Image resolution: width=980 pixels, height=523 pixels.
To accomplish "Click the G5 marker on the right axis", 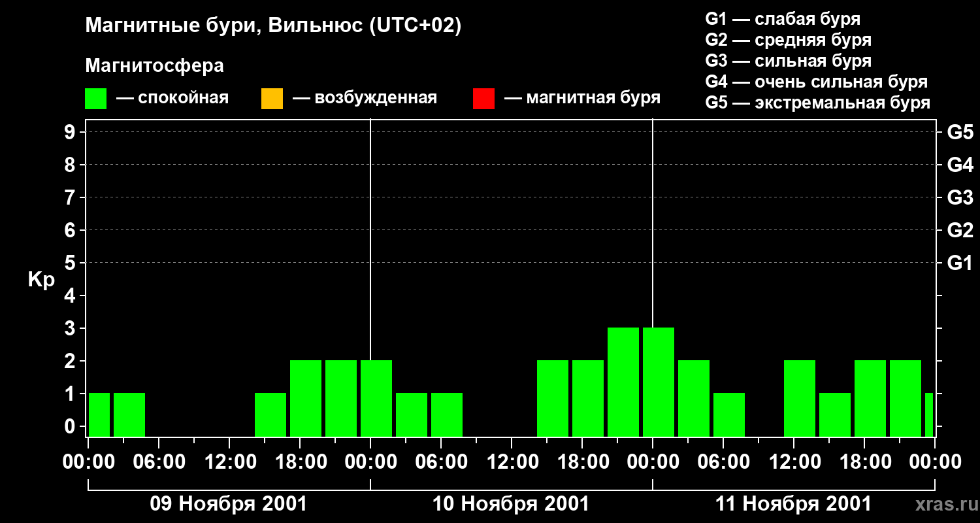I will click(x=960, y=133).
